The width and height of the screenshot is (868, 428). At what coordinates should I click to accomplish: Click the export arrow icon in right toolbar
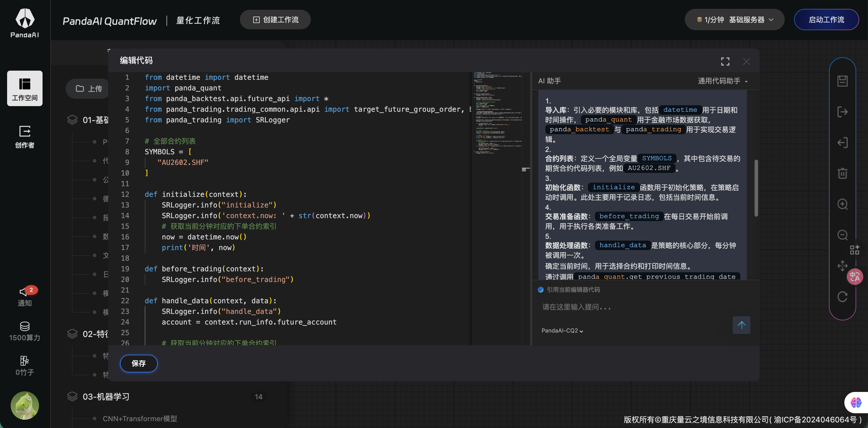(x=842, y=112)
